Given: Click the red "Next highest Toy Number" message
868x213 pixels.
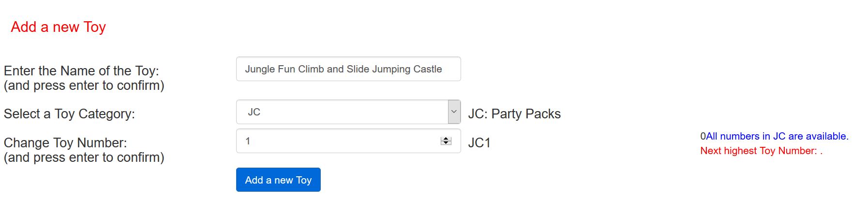Looking at the screenshot, I should (761, 151).
